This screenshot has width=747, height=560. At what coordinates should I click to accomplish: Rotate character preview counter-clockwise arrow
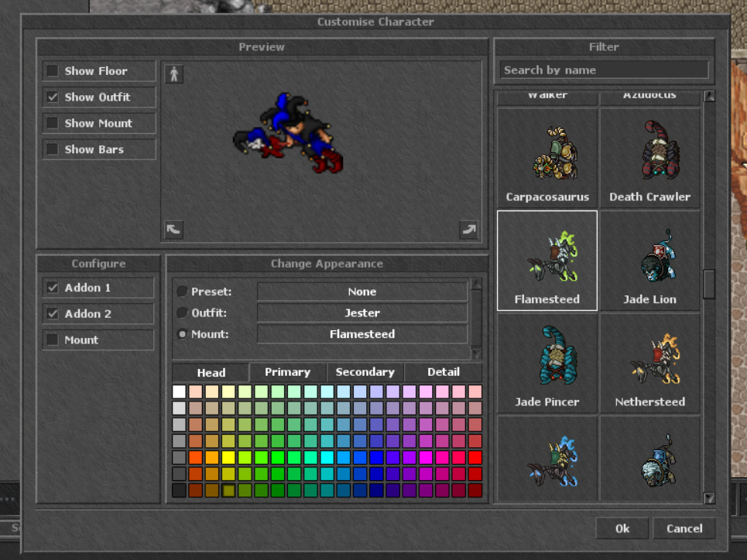point(174,230)
